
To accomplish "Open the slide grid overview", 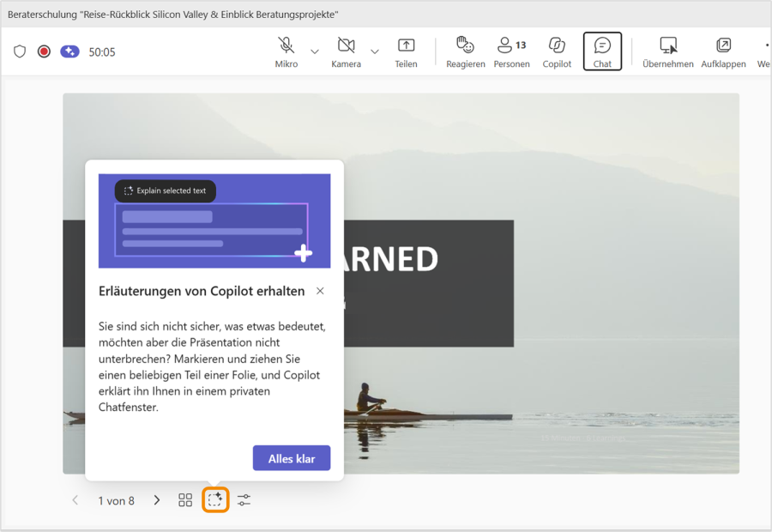I will (x=185, y=500).
